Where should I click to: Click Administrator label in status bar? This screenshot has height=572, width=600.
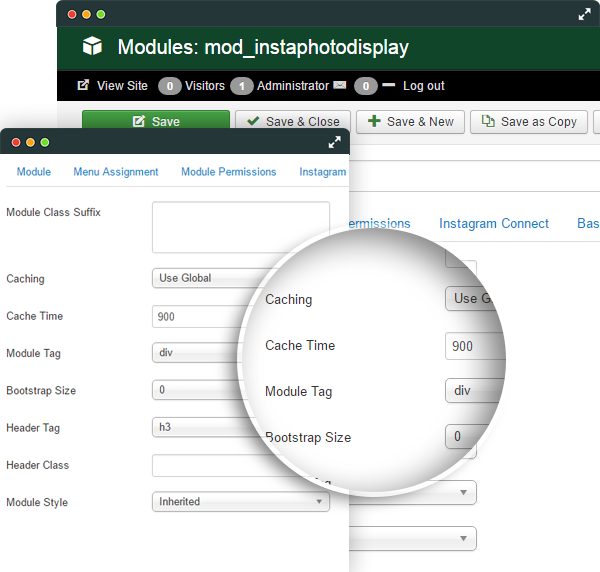click(x=293, y=85)
